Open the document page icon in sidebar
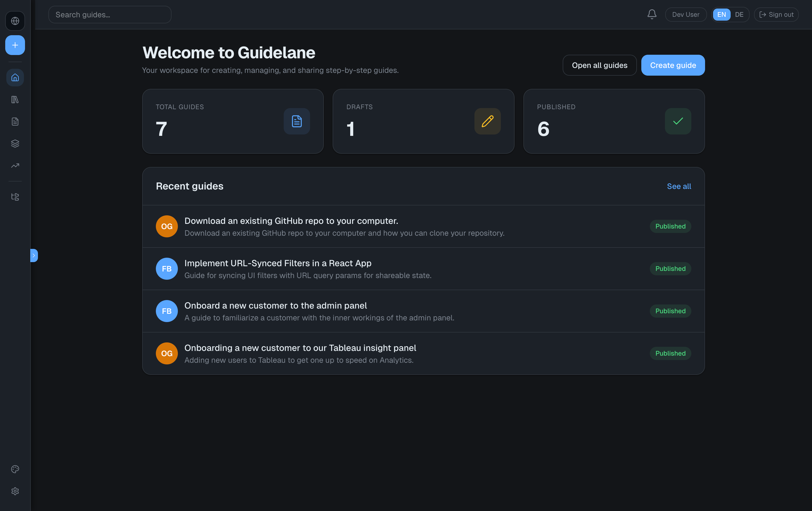This screenshot has width=812, height=511. 15,122
